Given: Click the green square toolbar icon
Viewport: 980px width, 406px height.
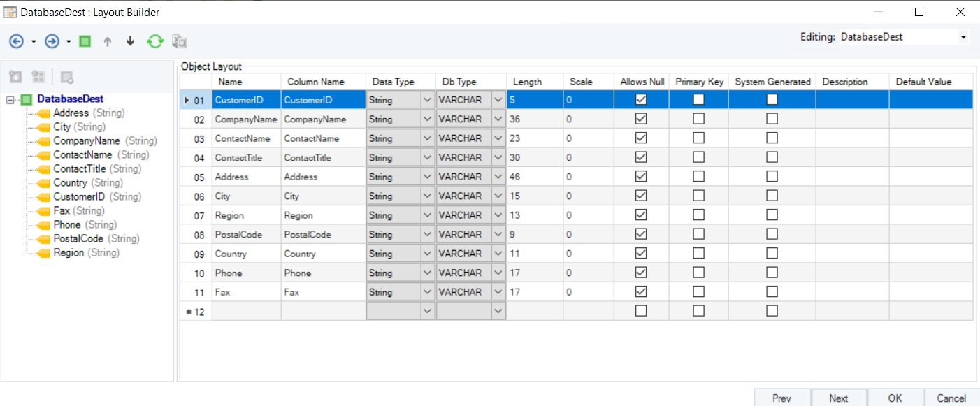Looking at the screenshot, I should [85, 41].
